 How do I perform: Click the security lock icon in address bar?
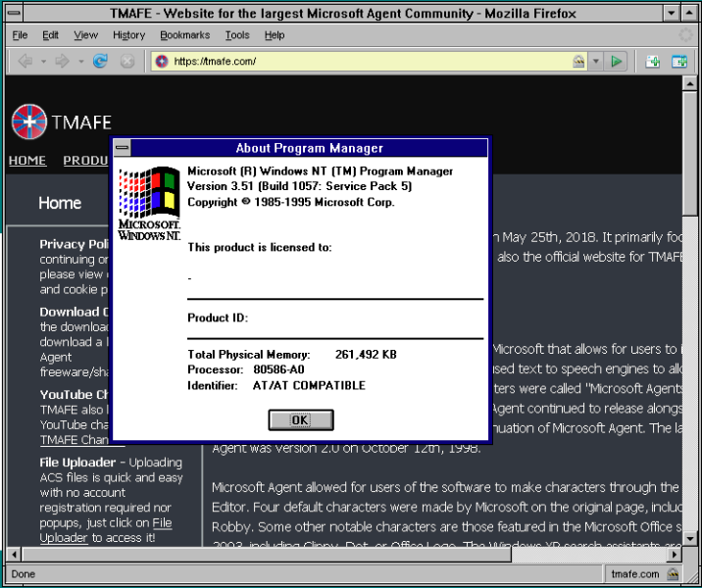point(578,61)
